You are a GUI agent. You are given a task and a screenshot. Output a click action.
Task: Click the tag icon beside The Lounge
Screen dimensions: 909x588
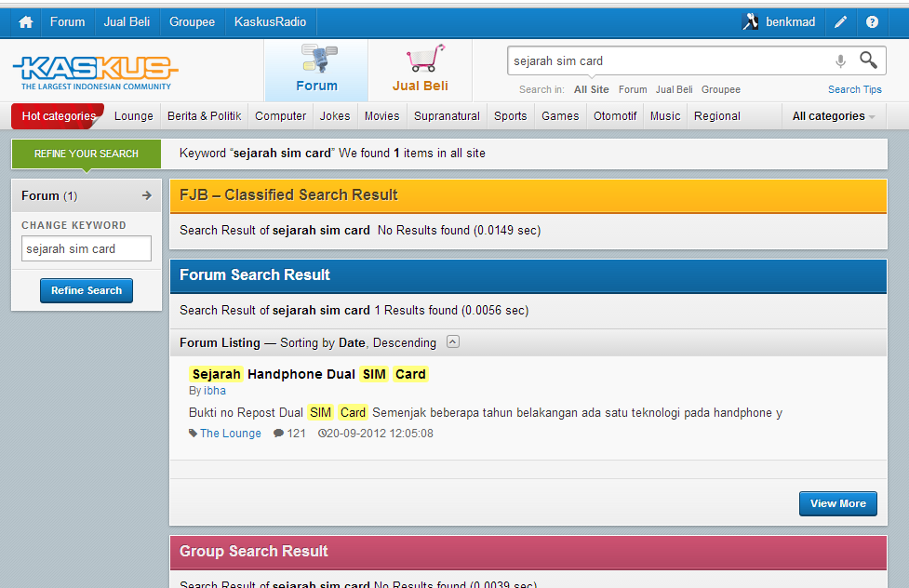[193, 434]
